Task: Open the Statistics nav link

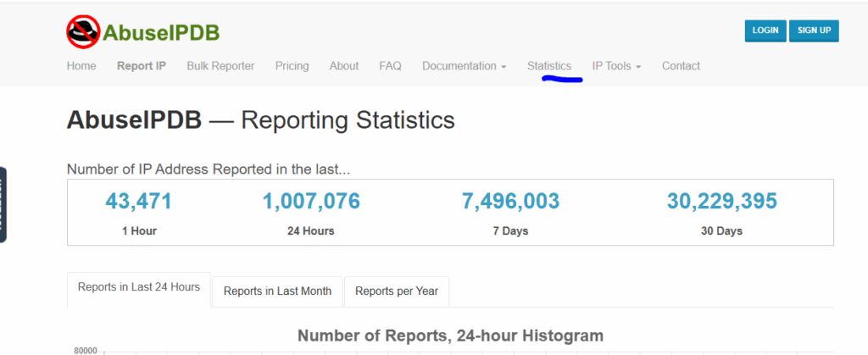Action: [549, 66]
